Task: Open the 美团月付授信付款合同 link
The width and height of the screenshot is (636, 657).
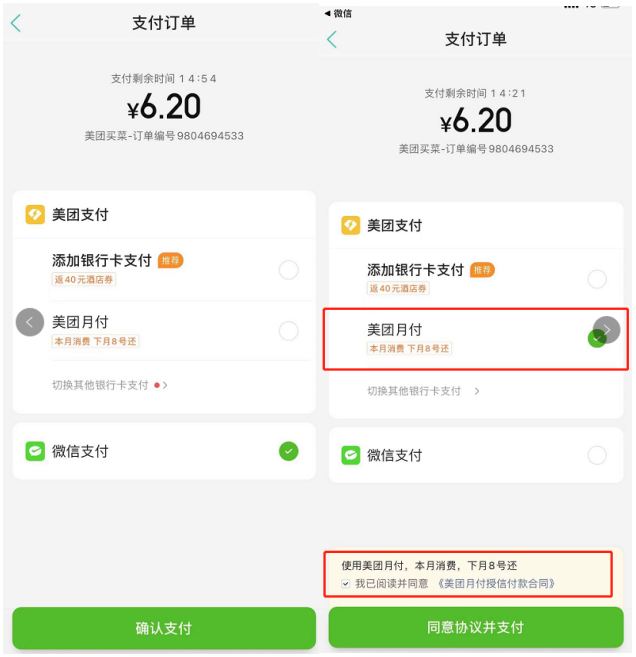Action: (x=496, y=583)
